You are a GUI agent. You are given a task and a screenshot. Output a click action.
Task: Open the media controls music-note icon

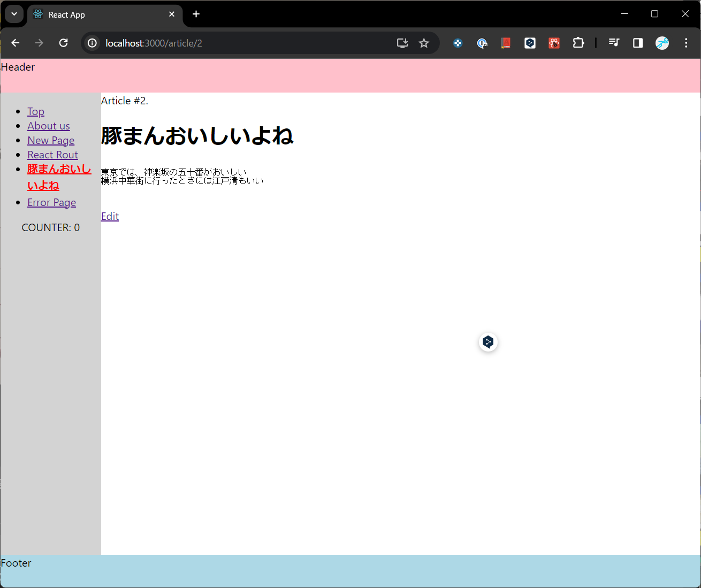point(614,43)
